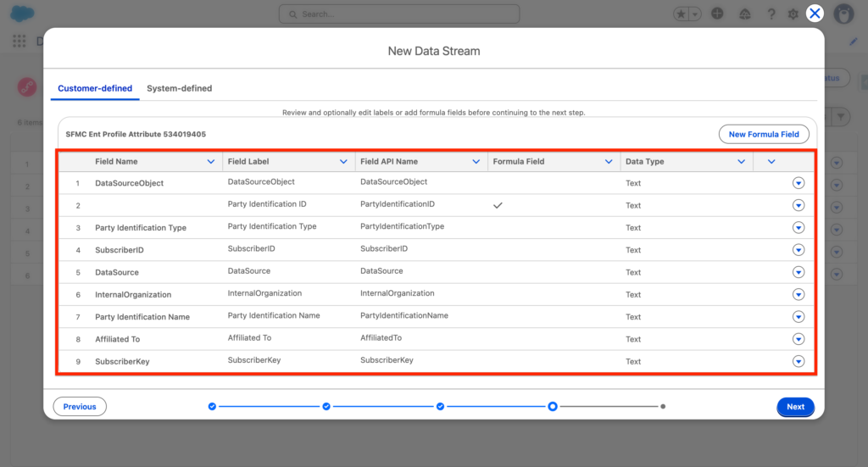Image resolution: width=868 pixels, height=467 pixels.
Task: Switch to the System-defined tab
Action: 179,88
